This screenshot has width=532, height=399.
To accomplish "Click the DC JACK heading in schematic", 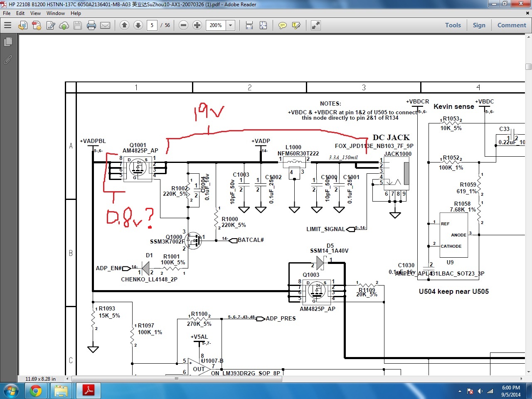I will coord(391,138).
